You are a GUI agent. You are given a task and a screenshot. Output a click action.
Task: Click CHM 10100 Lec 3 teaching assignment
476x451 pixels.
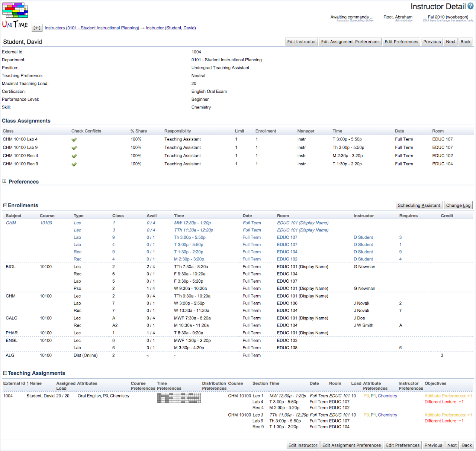pos(245,415)
